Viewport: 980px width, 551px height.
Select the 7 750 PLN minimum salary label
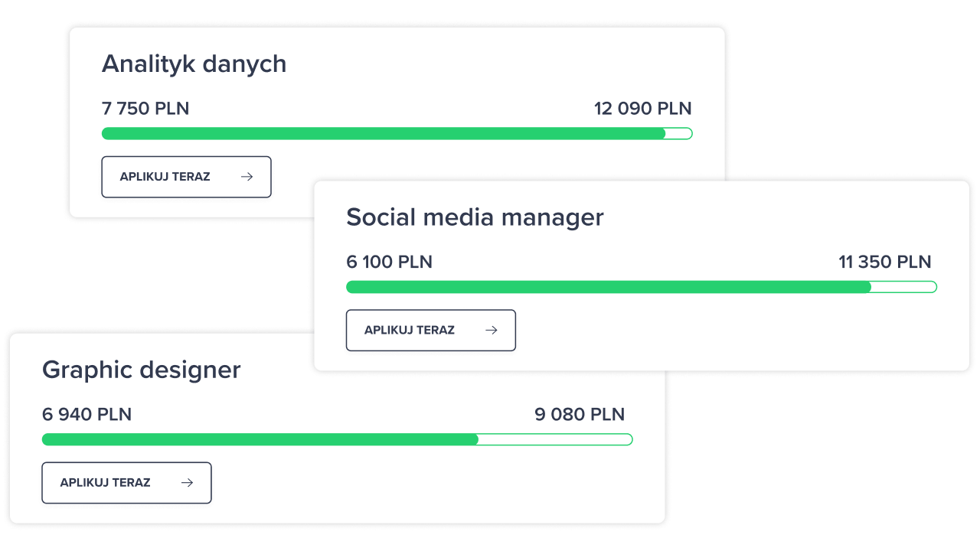pyautogui.click(x=145, y=109)
